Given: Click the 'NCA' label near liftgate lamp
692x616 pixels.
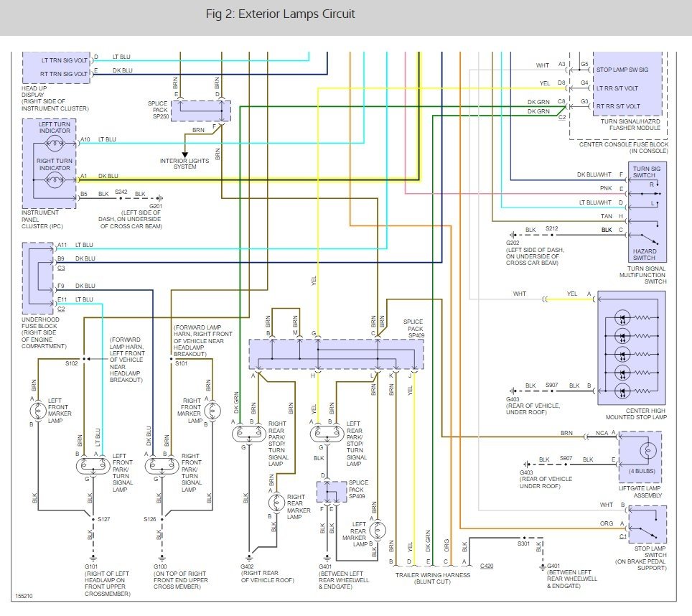Looking at the screenshot, I should (x=602, y=433).
